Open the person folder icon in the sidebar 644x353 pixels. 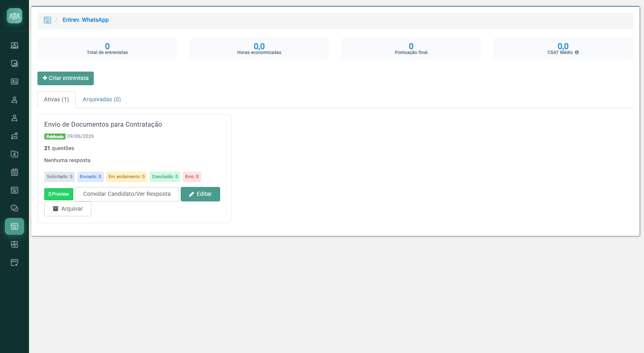tap(14, 154)
